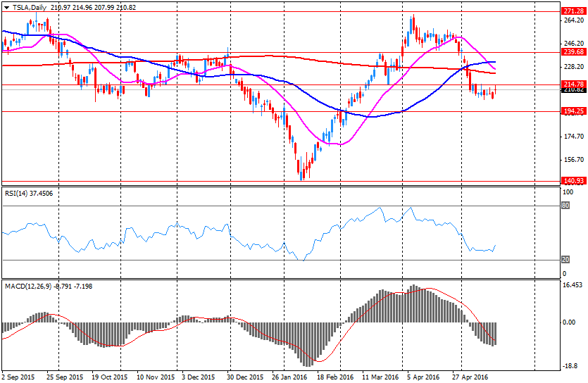Click the 214.78 red price level tag

574,84
